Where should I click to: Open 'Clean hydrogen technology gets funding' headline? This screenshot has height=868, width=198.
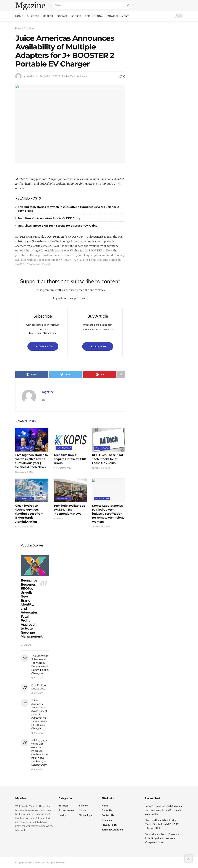pyautogui.click(x=29, y=514)
